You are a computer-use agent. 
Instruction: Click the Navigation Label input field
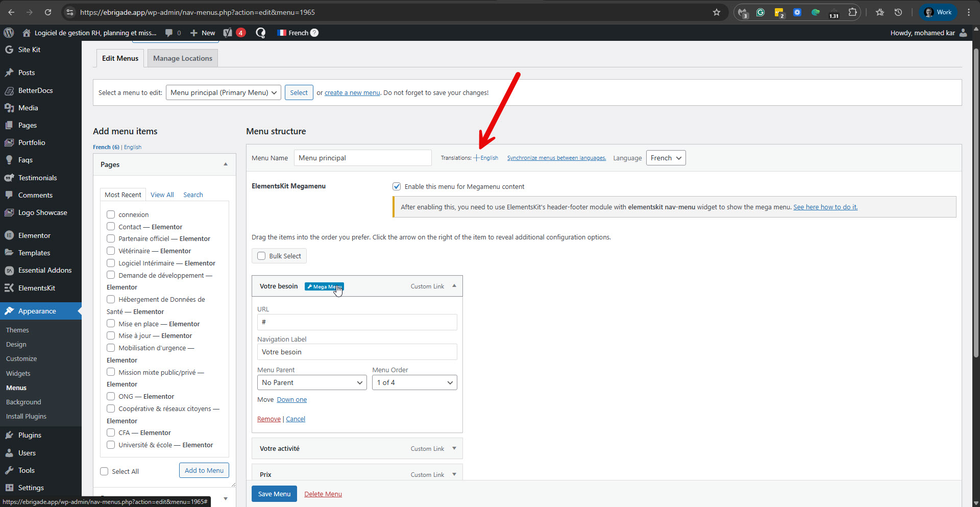click(357, 352)
